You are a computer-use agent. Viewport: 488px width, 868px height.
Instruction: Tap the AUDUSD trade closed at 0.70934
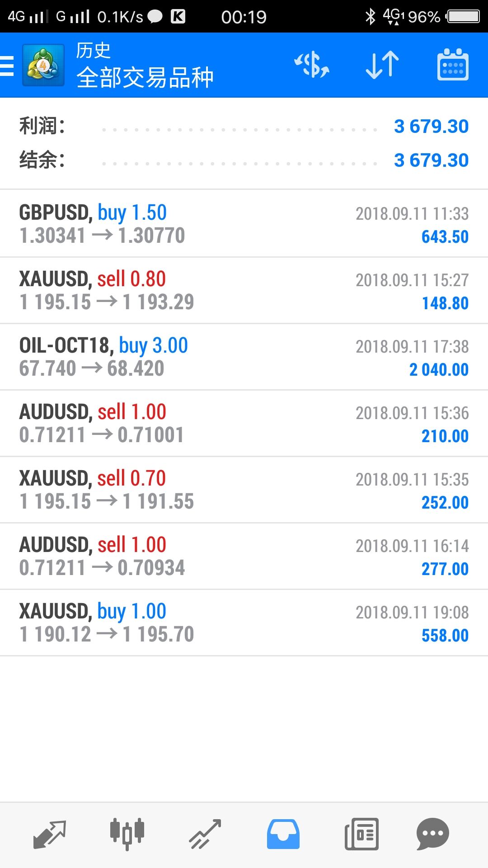pyautogui.click(x=244, y=556)
